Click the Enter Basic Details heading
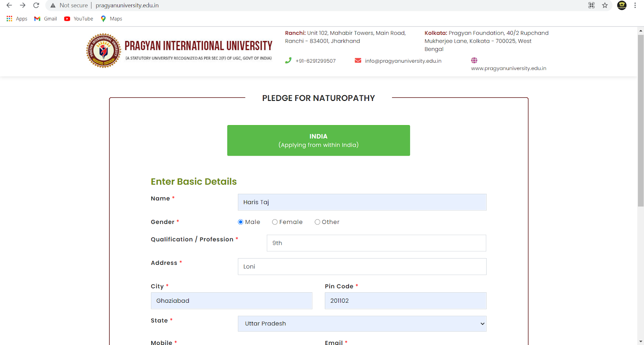The height and width of the screenshot is (345, 644). [194, 182]
